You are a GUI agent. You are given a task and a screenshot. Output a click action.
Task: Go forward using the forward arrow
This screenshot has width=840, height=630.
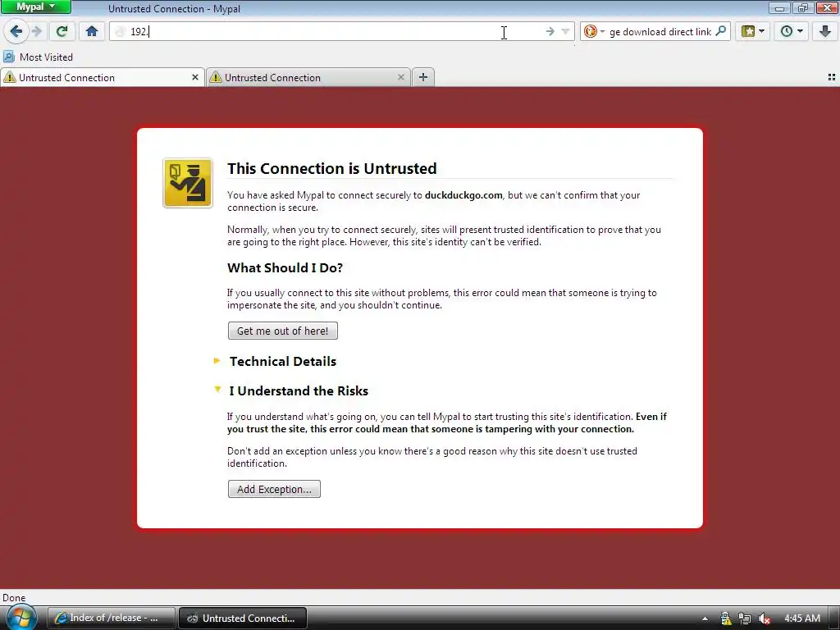37,32
